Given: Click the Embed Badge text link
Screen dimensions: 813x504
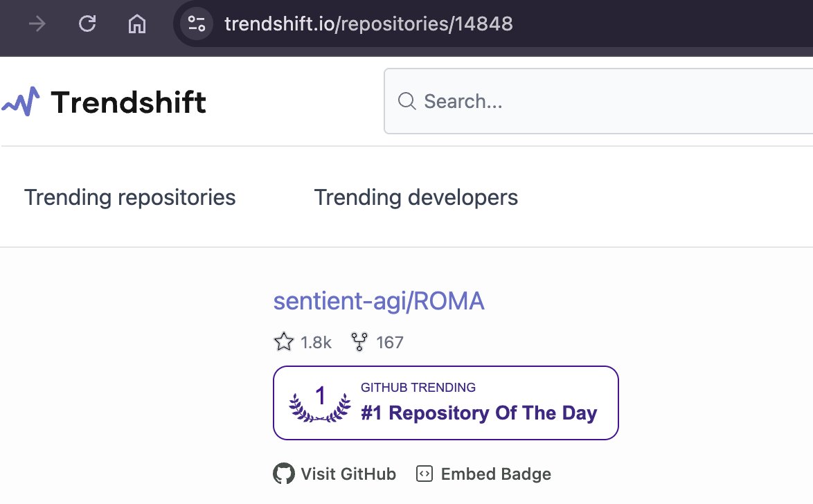Looking at the screenshot, I should coord(496,474).
